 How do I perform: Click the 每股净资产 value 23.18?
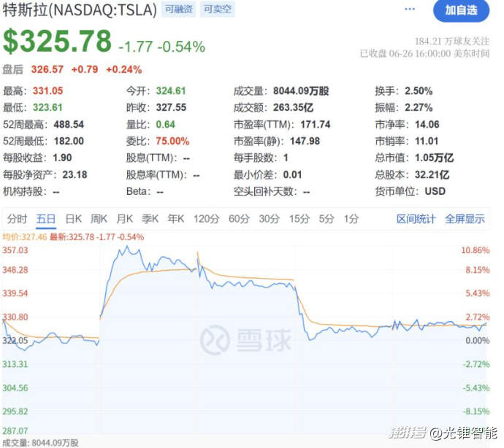coord(75,174)
